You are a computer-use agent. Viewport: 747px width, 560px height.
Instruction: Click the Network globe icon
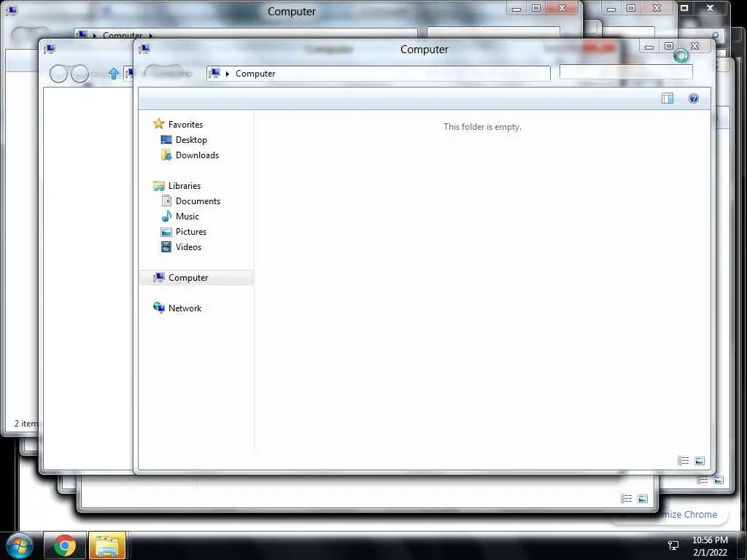158,308
